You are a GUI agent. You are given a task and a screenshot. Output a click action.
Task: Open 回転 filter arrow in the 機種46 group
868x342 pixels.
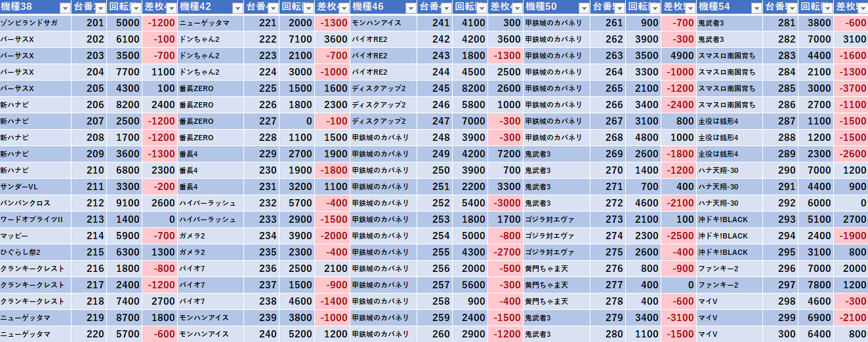click(482, 8)
